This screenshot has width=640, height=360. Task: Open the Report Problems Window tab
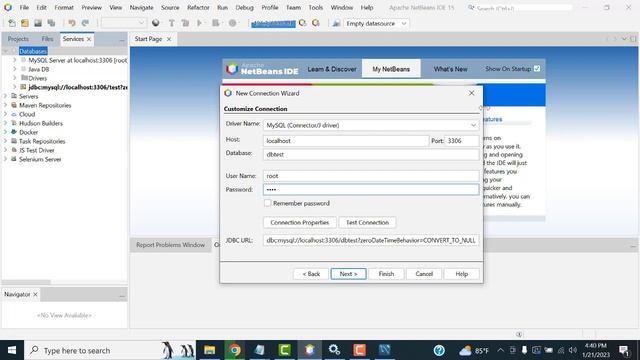(171, 245)
